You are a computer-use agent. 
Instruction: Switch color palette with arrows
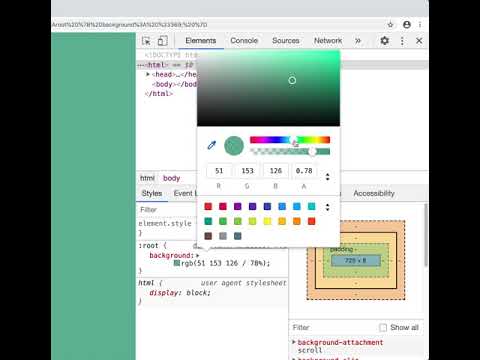pyautogui.click(x=328, y=207)
